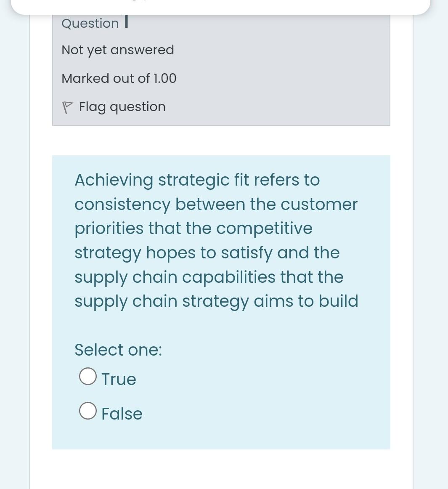Flag this question for review

pyautogui.click(x=122, y=107)
